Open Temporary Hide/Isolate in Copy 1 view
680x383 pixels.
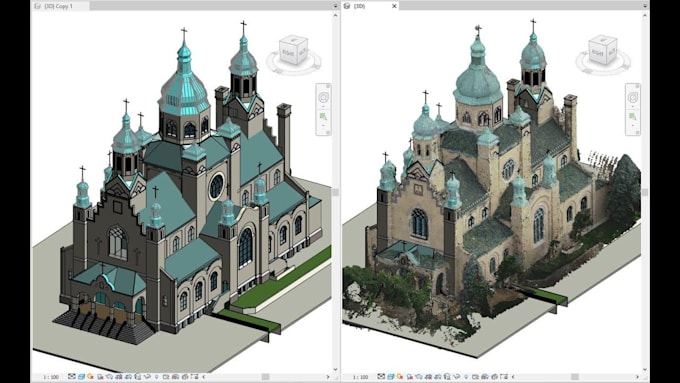[147, 377]
